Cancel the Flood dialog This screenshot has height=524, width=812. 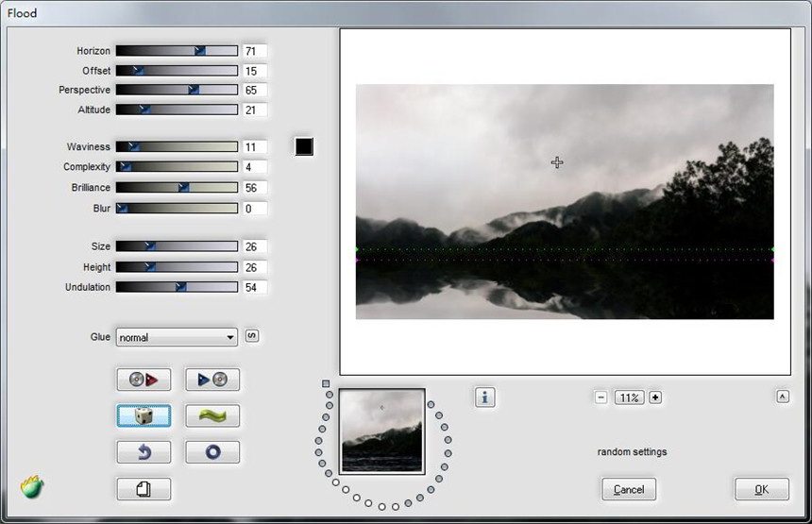629,489
